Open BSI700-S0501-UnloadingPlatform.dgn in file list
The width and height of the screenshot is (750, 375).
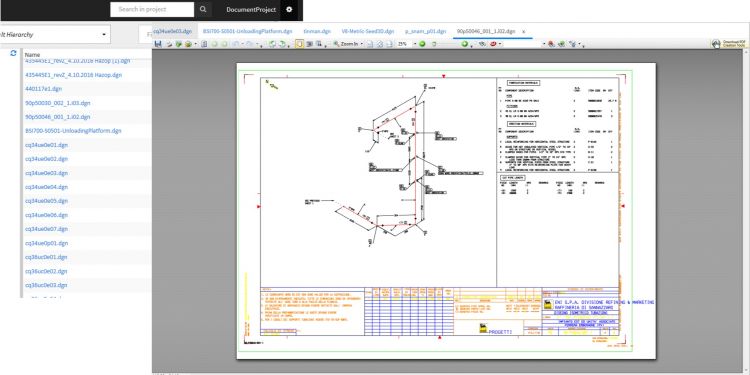pos(73,131)
